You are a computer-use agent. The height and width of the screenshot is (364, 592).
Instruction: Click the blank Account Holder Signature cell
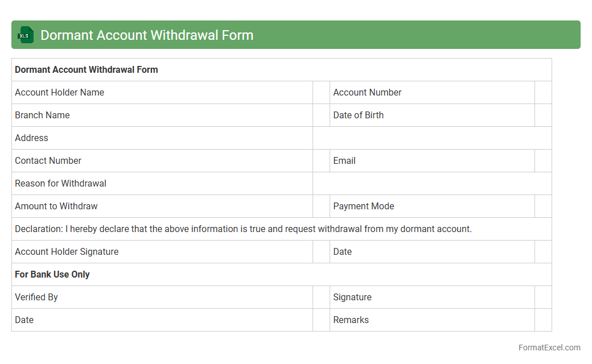321,252
